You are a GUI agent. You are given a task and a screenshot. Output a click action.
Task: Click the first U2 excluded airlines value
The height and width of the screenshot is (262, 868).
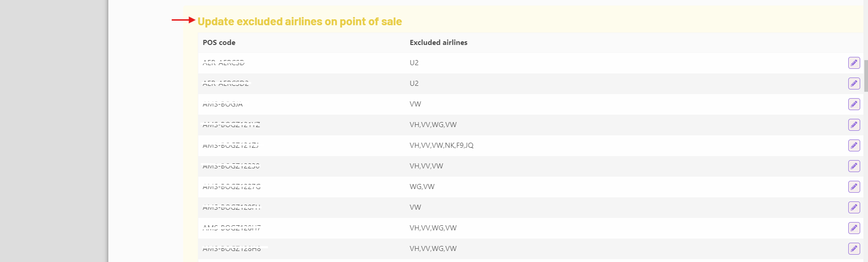pyautogui.click(x=414, y=63)
